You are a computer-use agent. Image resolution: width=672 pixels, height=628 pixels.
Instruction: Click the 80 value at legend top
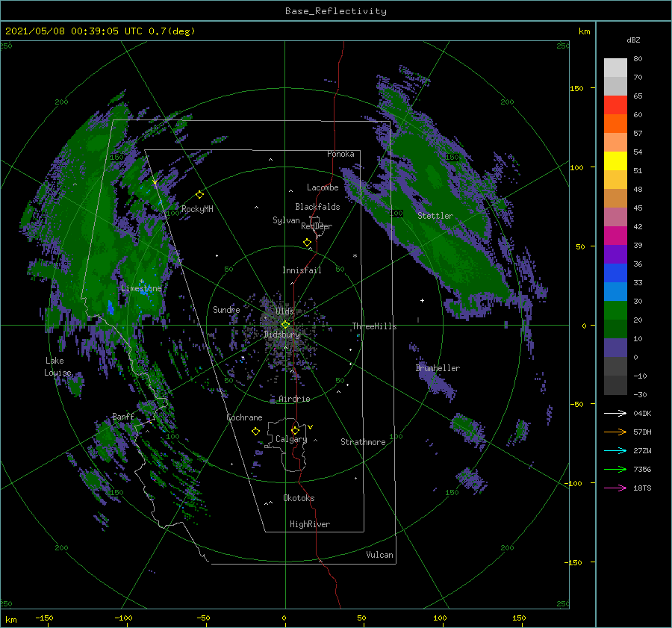638,58
